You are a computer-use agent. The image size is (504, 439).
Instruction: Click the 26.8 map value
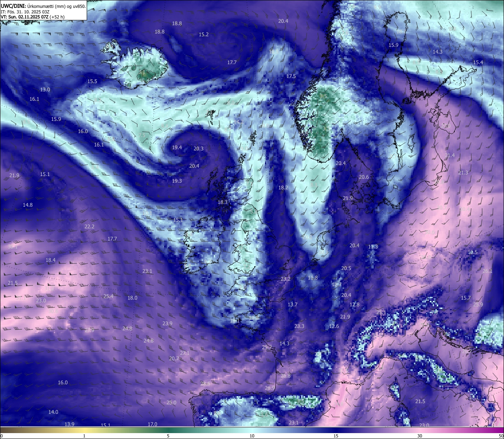(285, 376)
